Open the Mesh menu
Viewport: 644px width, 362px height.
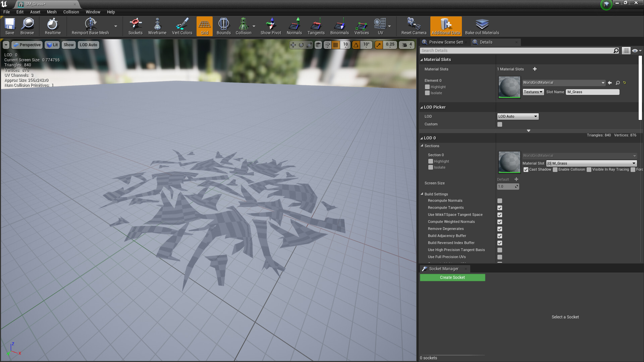[x=52, y=12]
